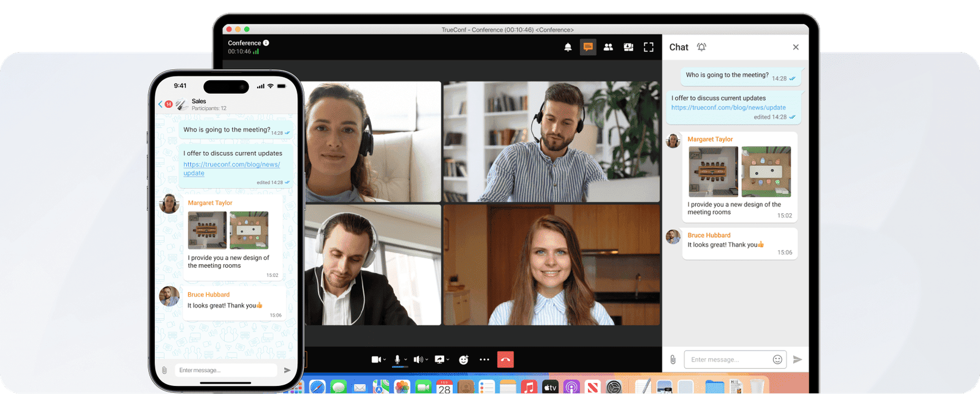Open the emoji picker in the desktop message box
Image resolution: width=980 pixels, height=394 pixels.
777,360
